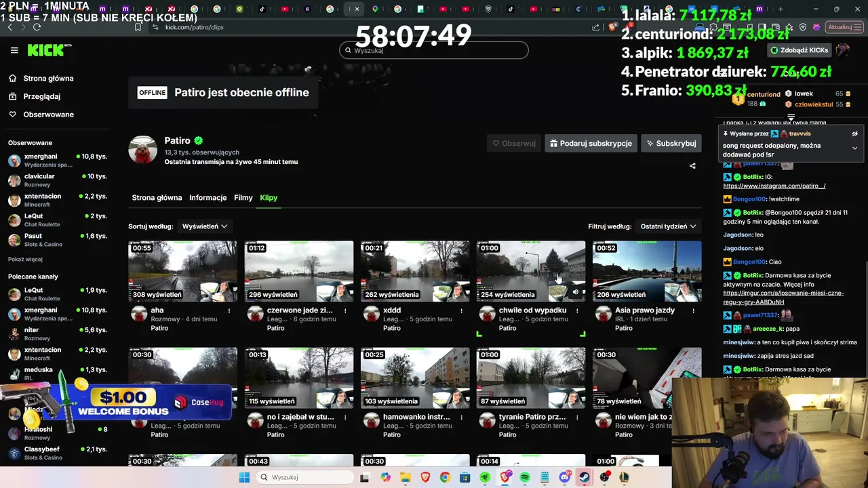Open options menu for 'aha' clip
Image resolution: width=868 pixels, height=488 pixels.
(x=229, y=311)
